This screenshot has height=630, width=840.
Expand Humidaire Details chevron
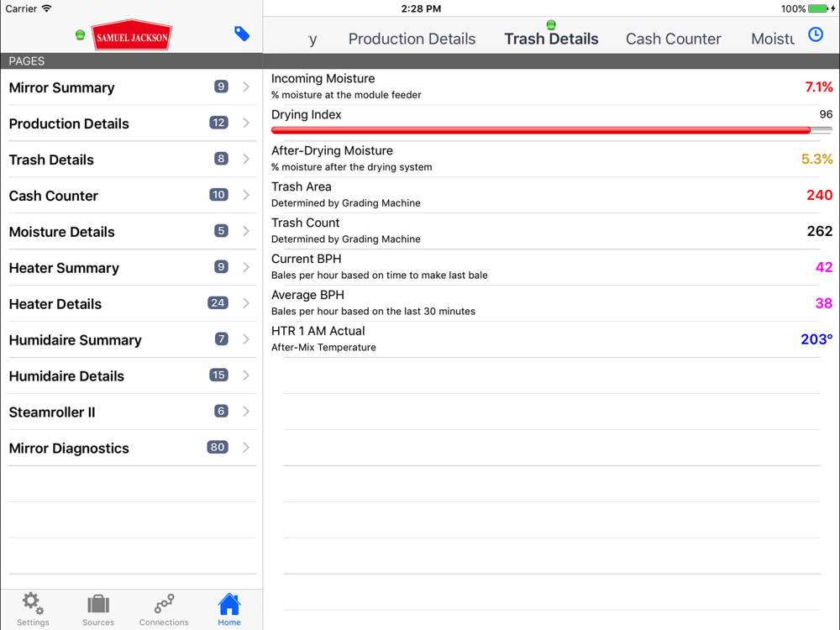[x=246, y=375]
